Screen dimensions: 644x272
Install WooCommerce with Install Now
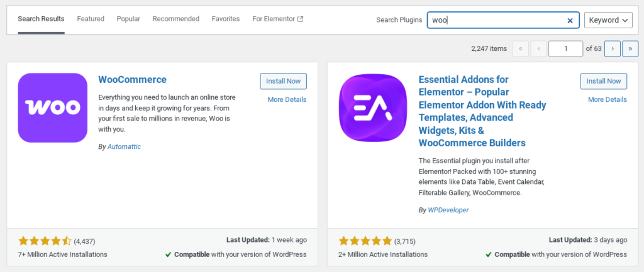point(284,81)
